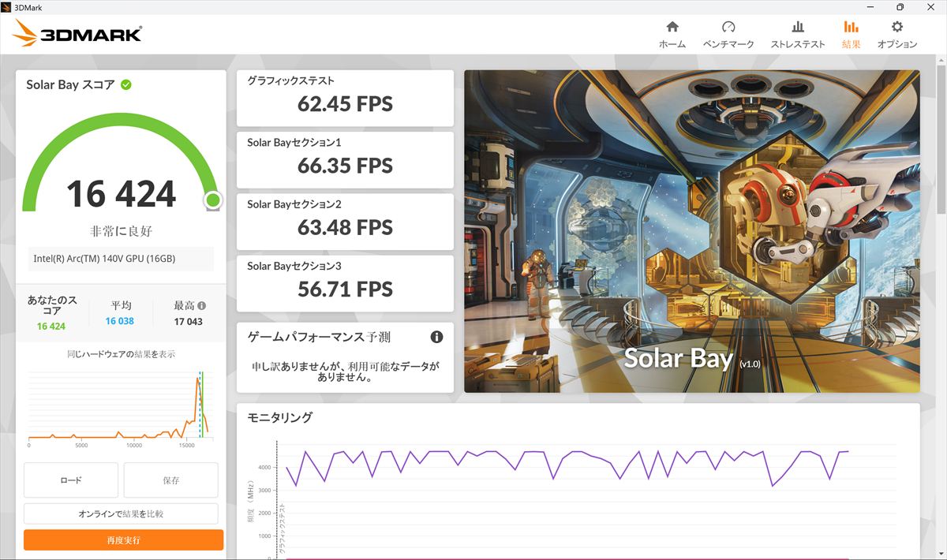Click the score gauge end marker

click(212, 200)
